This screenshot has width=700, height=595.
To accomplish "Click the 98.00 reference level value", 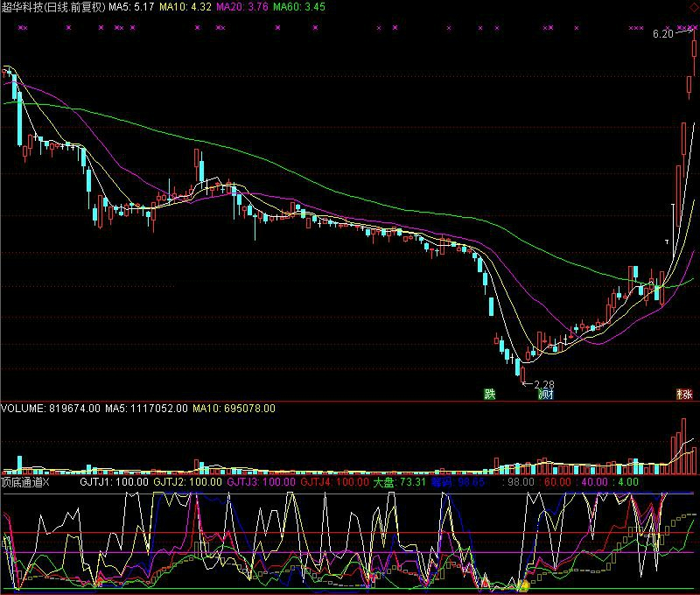I will click(518, 482).
